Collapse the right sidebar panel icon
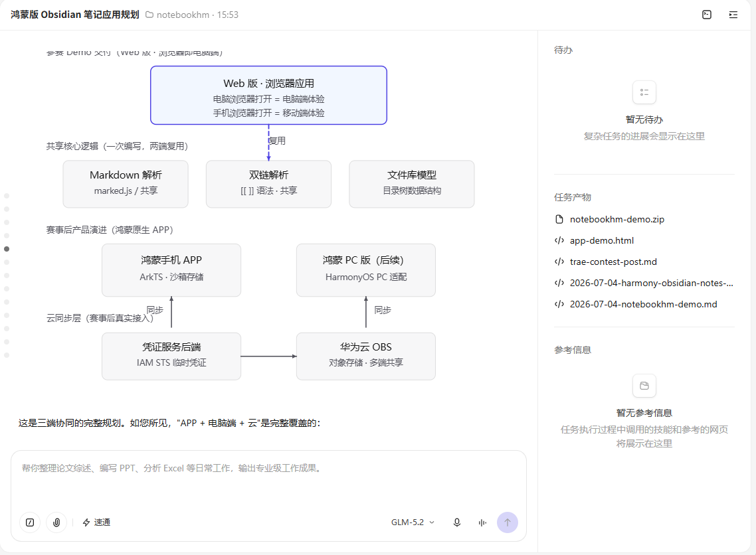Viewport: 756px width, 555px height. [733, 15]
